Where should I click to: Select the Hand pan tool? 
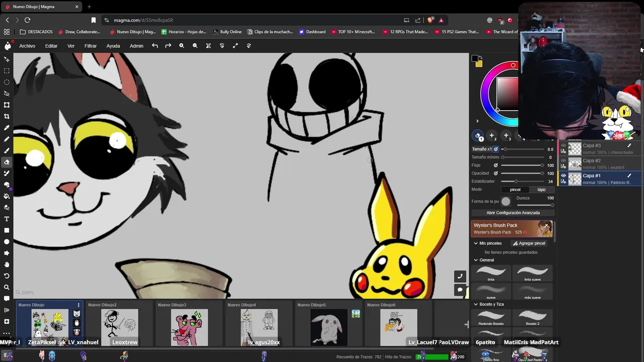[x=7, y=264]
